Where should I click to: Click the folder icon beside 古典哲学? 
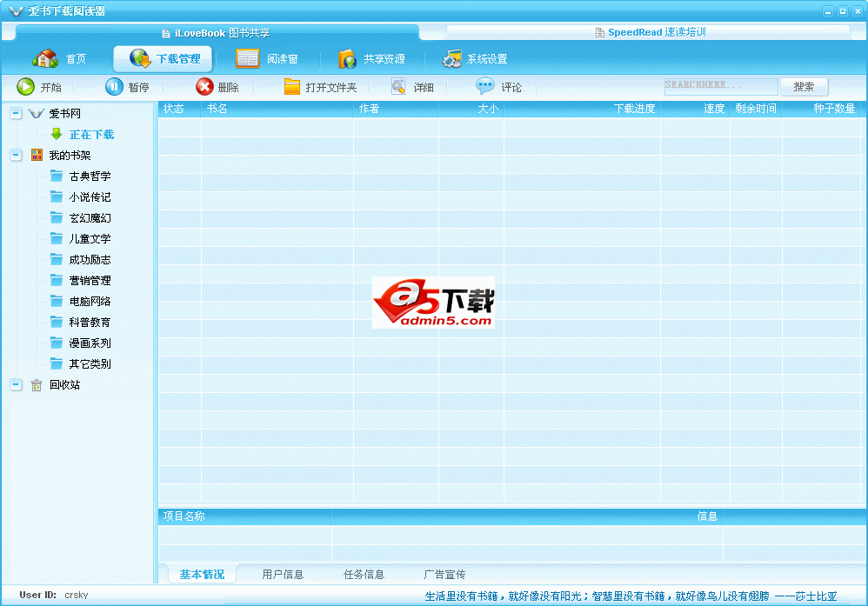tap(57, 176)
